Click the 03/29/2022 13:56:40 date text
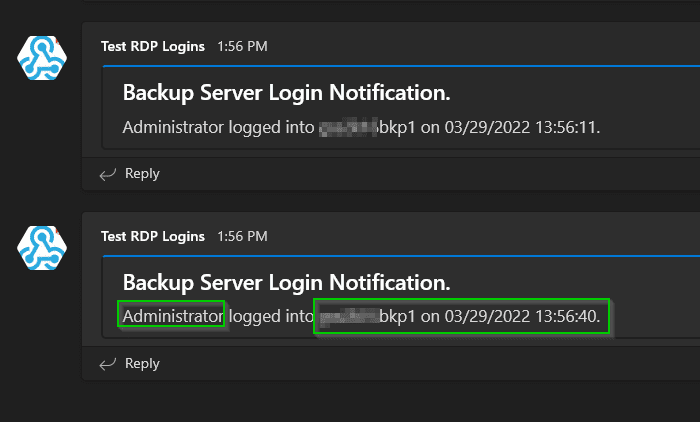 pos(522,317)
